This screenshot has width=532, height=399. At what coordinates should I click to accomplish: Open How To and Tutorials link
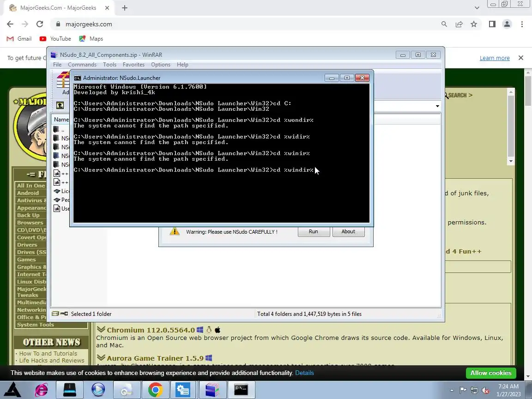(x=48, y=354)
